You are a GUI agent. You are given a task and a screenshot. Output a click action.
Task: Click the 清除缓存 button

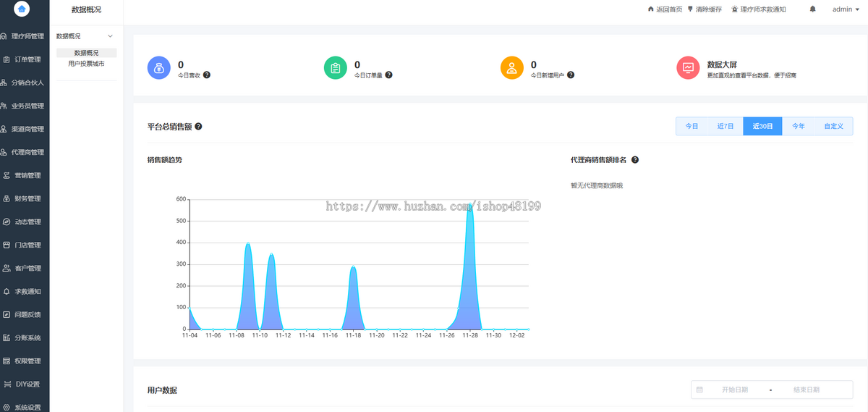click(704, 9)
